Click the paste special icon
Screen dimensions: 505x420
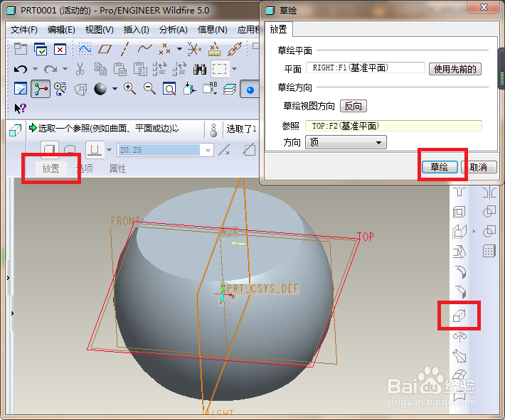point(140,69)
